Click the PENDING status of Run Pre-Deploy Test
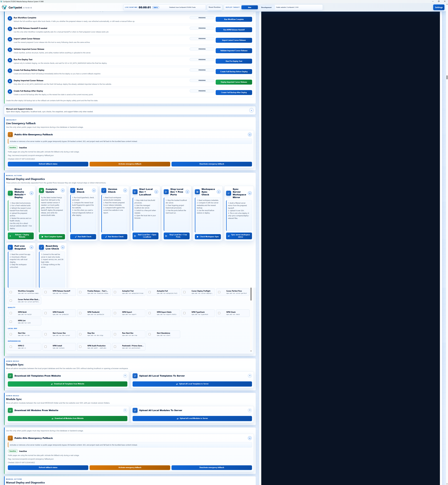 coord(202,59)
